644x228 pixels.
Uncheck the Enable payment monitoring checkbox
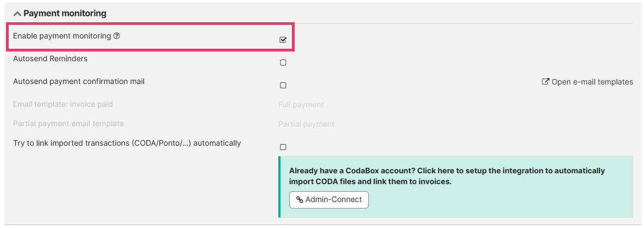pyautogui.click(x=283, y=40)
